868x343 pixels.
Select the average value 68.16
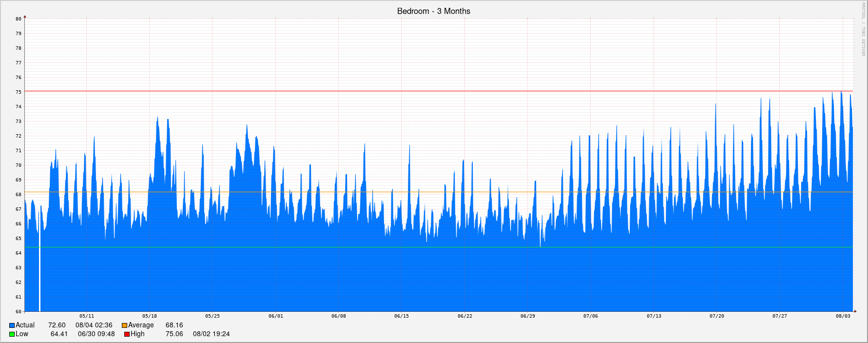click(x=174, y=325)
